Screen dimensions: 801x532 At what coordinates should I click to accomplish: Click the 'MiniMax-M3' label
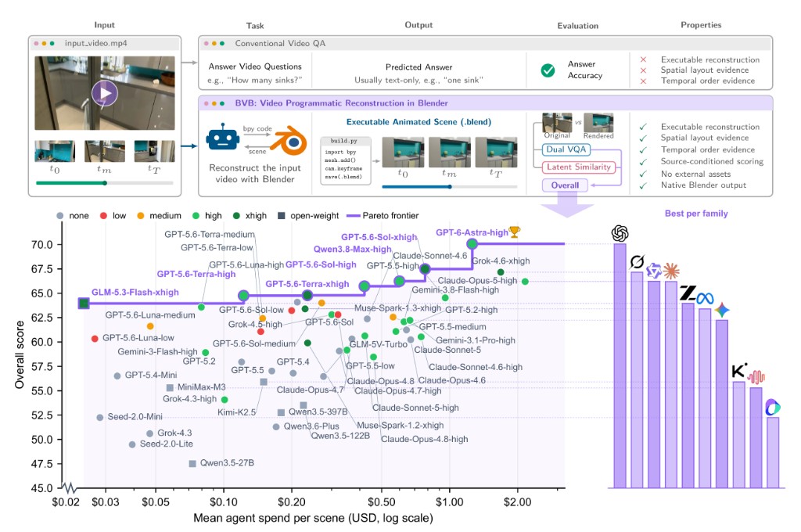coord(201,386)
